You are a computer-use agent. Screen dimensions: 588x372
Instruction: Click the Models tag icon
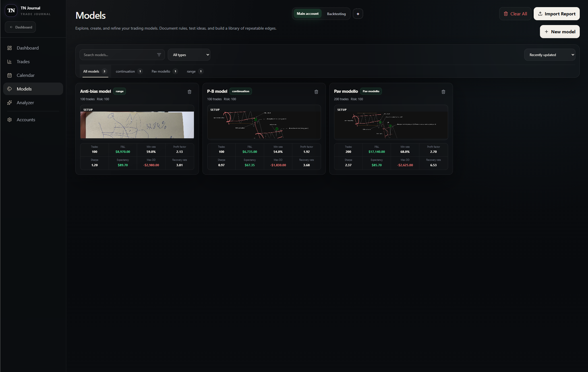pos(9,89)
